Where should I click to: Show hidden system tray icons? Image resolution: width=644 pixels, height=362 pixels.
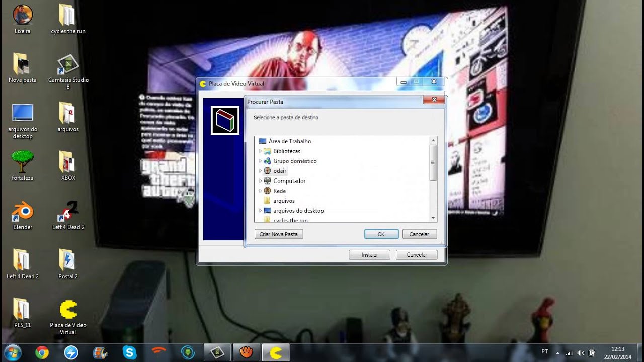tap(557, 353)
